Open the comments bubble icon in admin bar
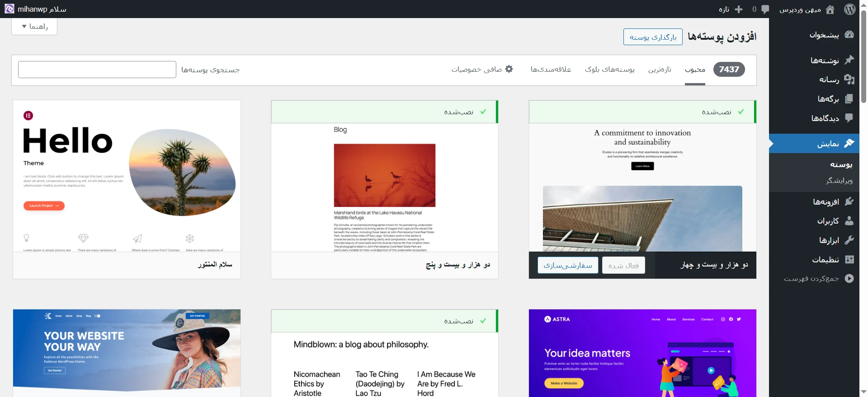Viewport: 868px width, 397px height. pyautogui.click(x=765, y=9)
